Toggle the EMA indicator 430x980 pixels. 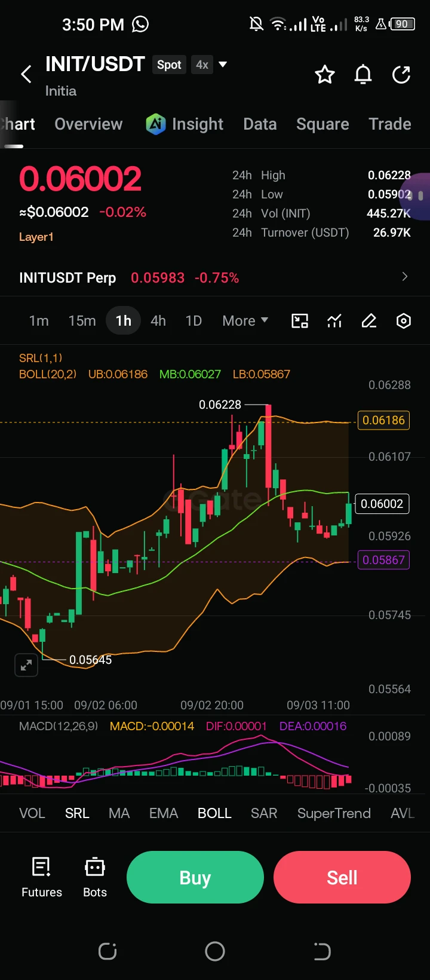click(164, 813)
